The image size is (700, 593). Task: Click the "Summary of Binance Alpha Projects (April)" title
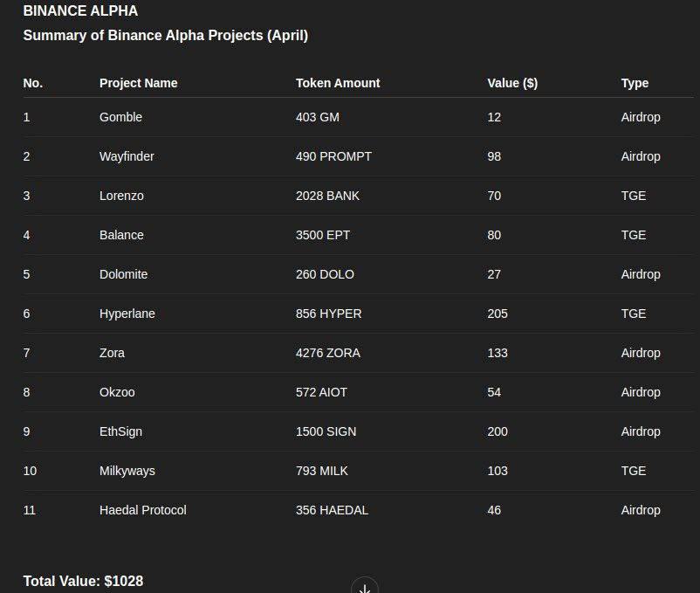[x=166, y=35]
